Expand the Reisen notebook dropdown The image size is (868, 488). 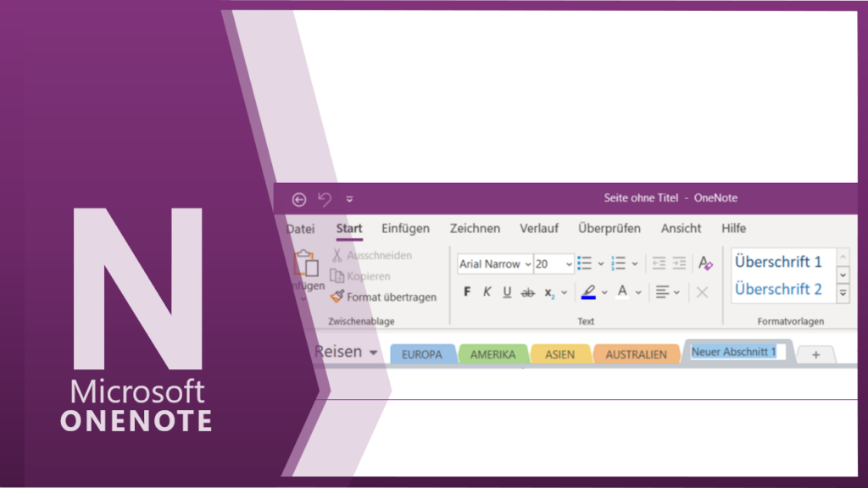coord(373,352)
